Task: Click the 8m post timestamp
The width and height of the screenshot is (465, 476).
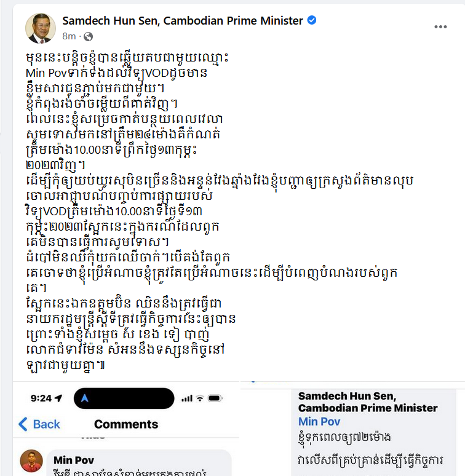Action: coord(69,36)
